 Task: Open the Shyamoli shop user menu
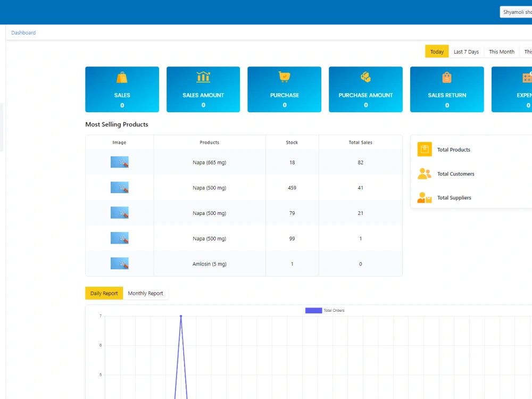pyautogui.click(x=516, y=12)
